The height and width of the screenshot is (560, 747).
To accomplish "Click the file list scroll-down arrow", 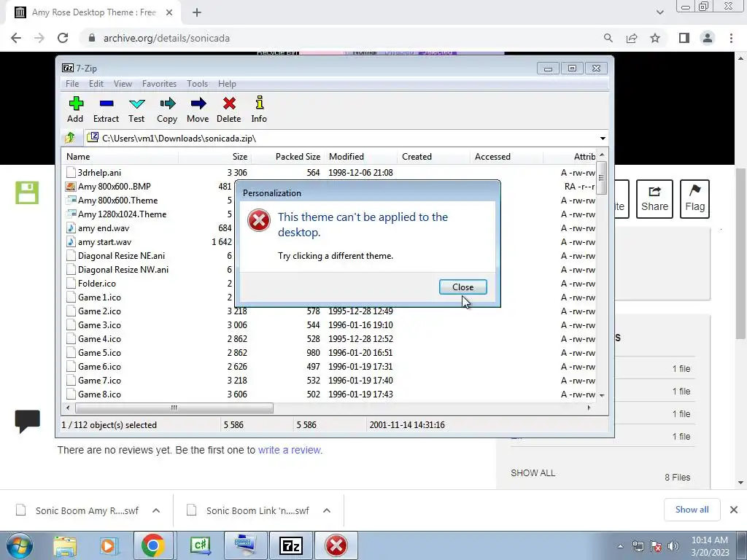I will [x=602, y=395].
